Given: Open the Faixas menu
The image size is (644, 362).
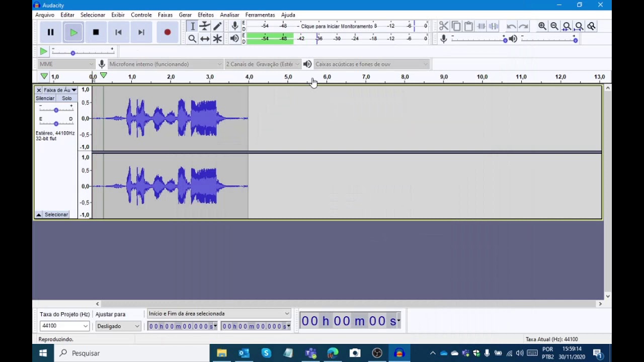Looking at the screenshot, I should (x=165, y=15).
